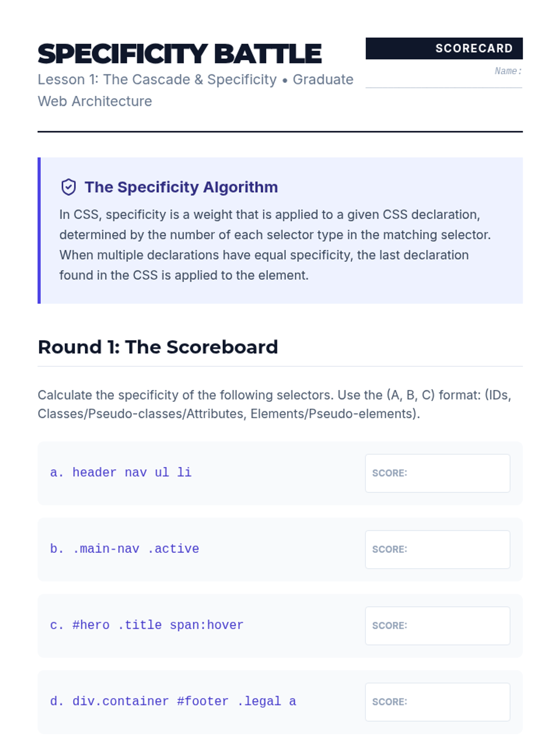Click the '#hero .title span:hover' selector
The image size is (560, 747).
click(x=158, y=625)
